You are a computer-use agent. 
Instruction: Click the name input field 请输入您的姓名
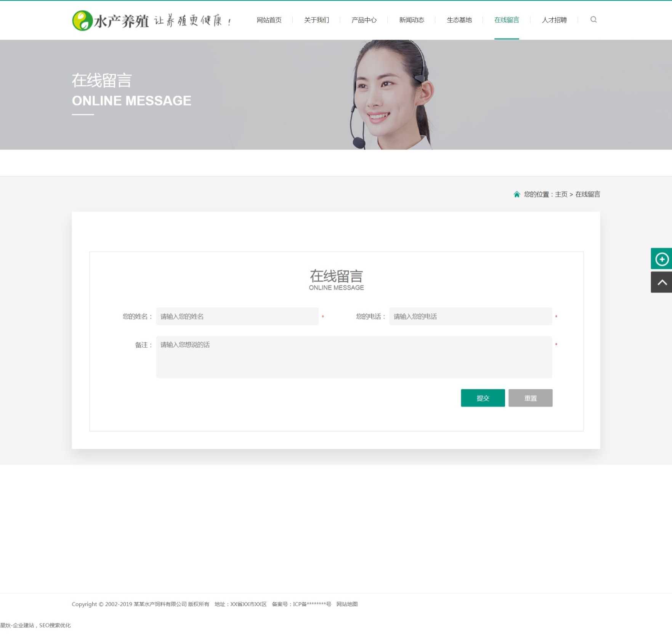[x=237, y=317]
